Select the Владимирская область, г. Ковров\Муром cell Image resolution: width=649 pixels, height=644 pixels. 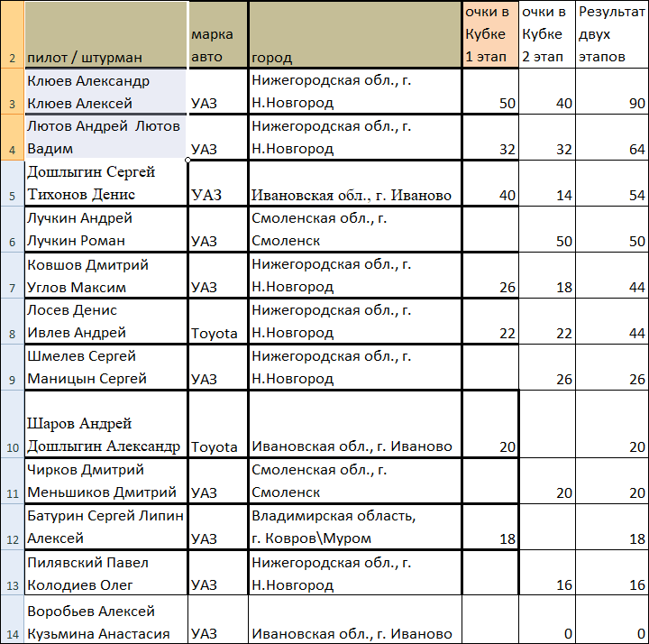pyautogui.click(x=354, y=527)
